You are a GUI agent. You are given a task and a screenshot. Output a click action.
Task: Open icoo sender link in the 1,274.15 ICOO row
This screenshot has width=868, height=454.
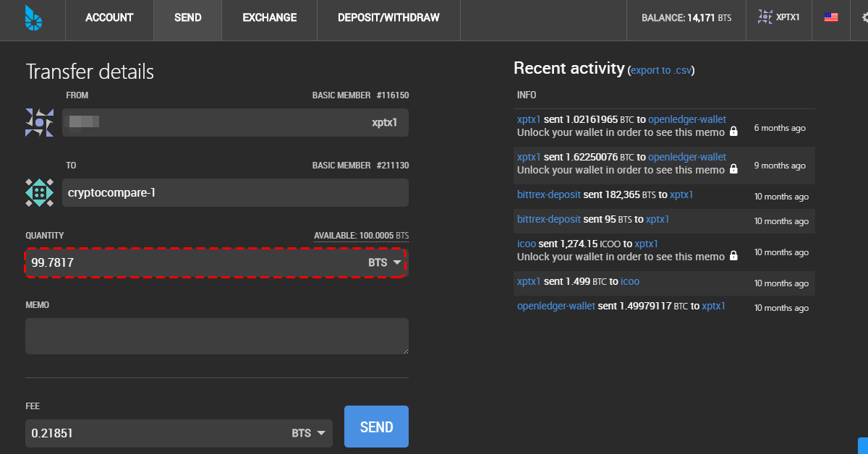click(527, 244)
